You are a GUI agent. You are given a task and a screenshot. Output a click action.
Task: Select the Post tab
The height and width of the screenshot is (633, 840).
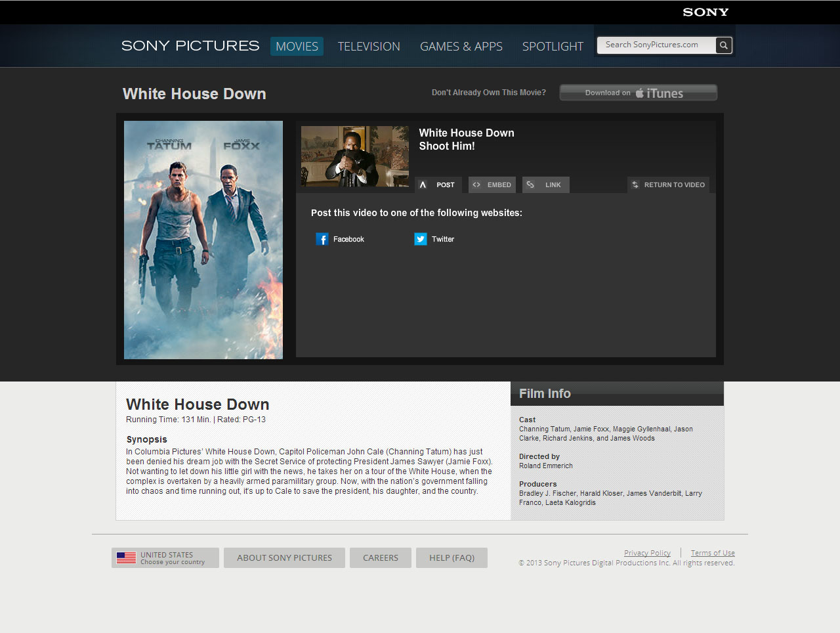(438, 185)
